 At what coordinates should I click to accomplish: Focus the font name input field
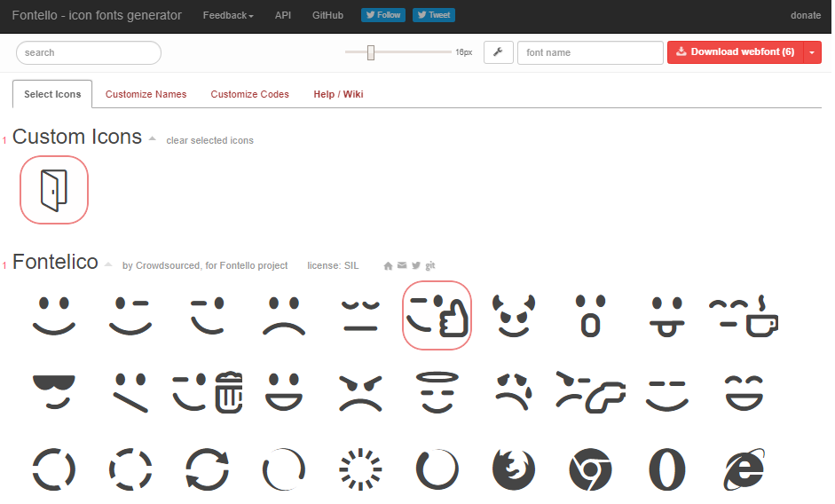point(590,52)
